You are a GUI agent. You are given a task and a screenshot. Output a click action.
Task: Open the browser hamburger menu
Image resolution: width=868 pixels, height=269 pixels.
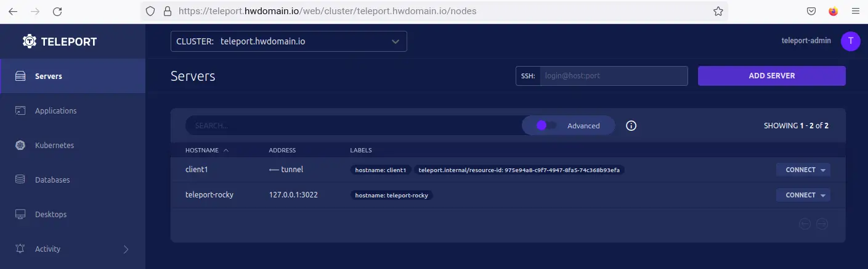pyautogui.click(x=854, y=11)
